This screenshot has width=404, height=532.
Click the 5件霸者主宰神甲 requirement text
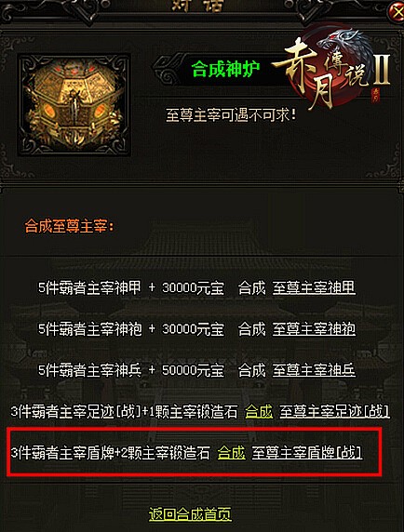click(89, 287)
